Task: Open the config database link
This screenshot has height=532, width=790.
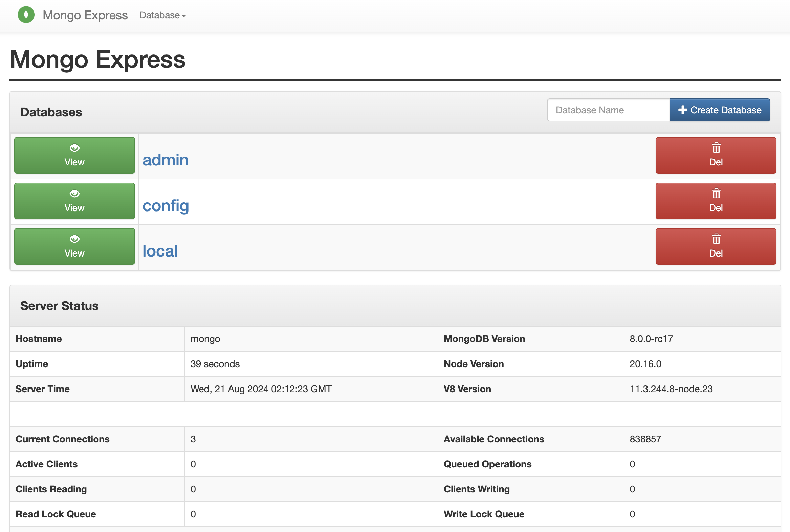Action: point(166,206)
